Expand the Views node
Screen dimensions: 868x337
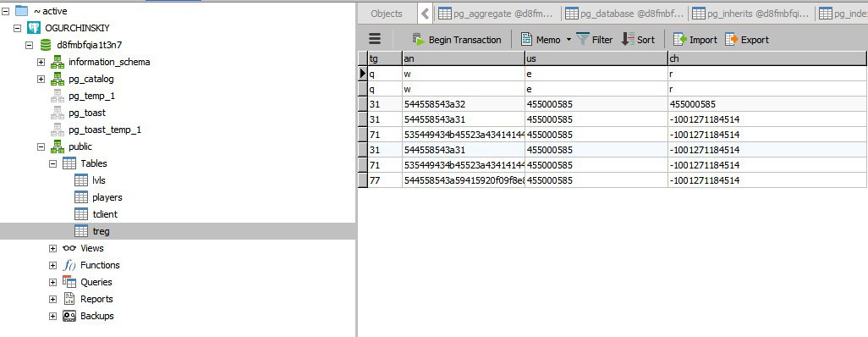tap(52, 248)
